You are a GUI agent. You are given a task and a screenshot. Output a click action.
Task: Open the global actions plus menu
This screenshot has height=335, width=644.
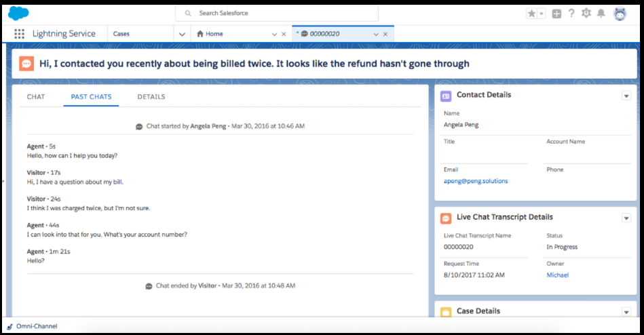tap(556, 14)
